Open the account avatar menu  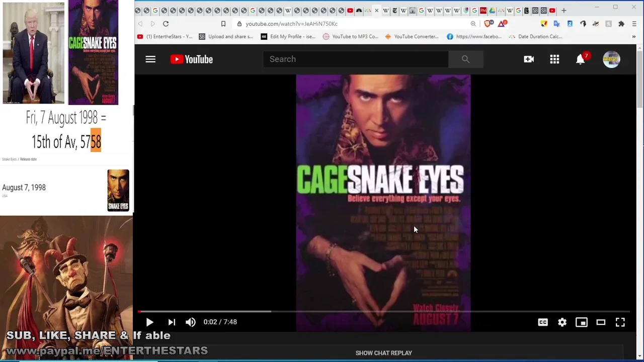click(611, 59)
